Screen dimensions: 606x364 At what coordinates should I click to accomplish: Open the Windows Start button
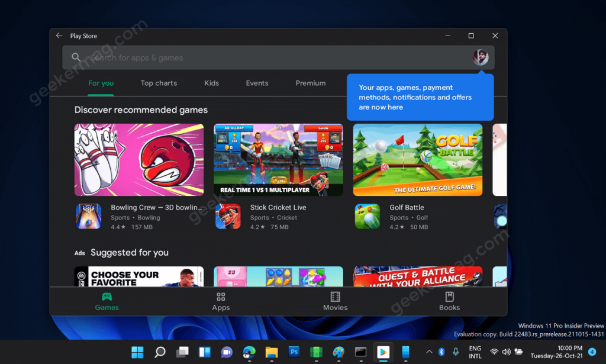coord(137,352)
